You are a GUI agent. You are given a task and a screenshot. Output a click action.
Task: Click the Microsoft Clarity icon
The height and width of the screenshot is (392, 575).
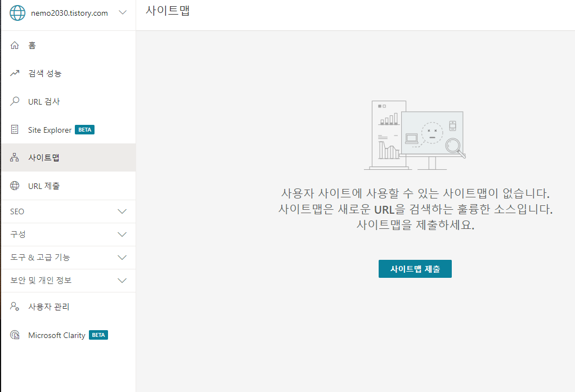click(15, 335)
